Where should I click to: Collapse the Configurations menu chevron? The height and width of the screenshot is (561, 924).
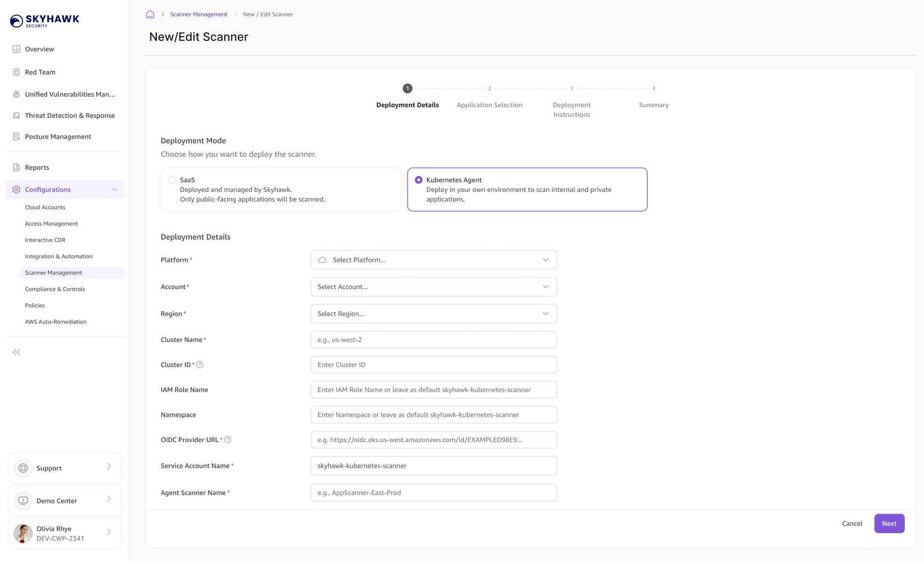pos(115,190)
